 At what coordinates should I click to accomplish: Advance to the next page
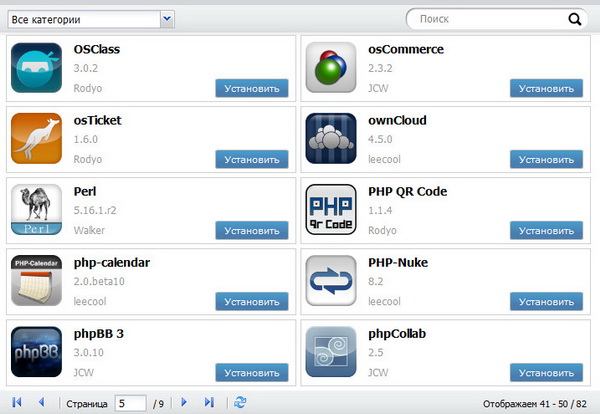[x=184, y=402]
